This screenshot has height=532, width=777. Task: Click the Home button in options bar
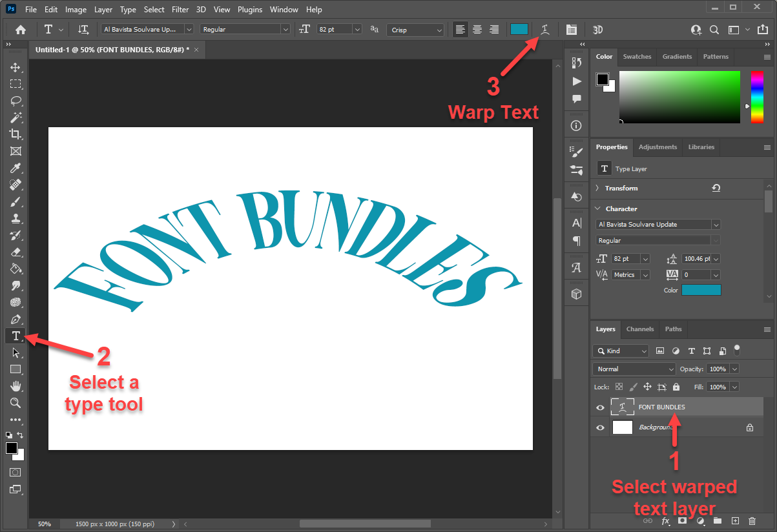[x=21, y=29]
